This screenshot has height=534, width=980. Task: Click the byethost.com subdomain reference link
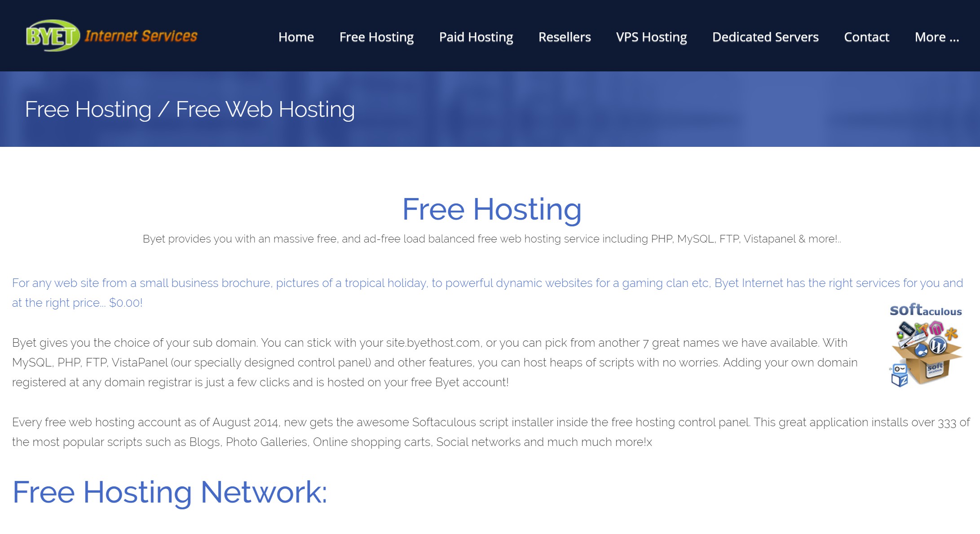point(434,343)
